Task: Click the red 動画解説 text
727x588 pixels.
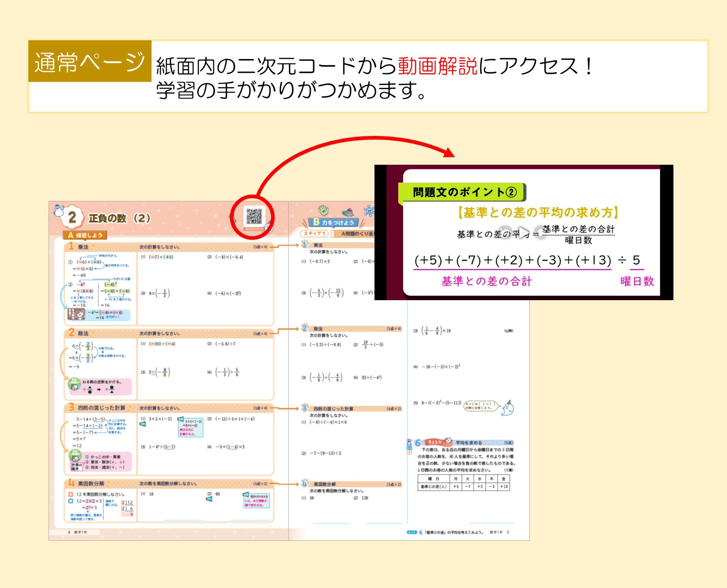Action: point(437,66)
